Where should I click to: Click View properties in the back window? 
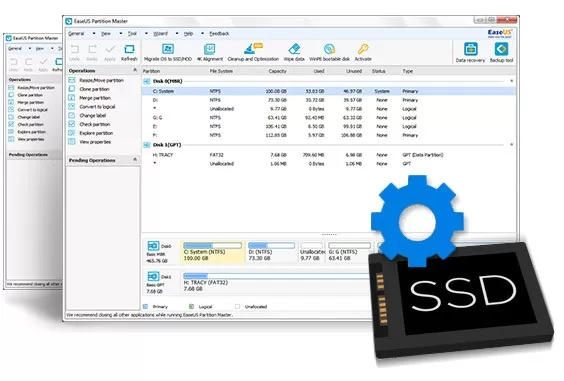26,139
